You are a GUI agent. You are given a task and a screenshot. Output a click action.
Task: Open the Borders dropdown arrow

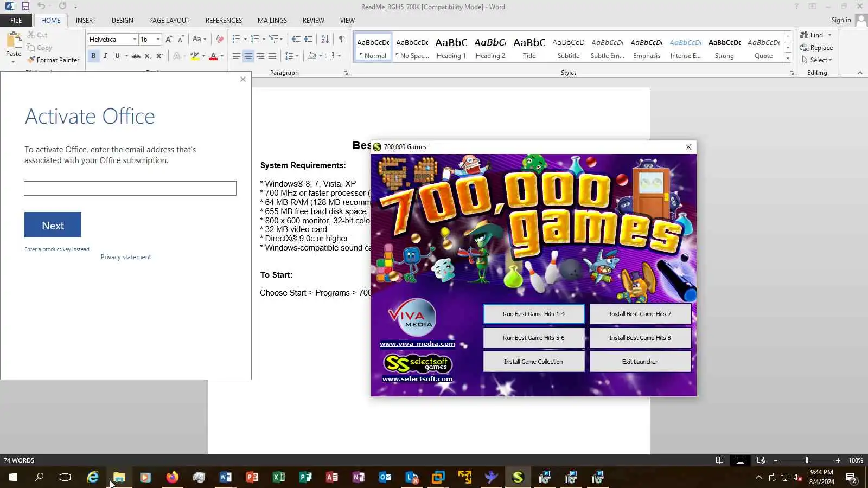click(339, 56)
